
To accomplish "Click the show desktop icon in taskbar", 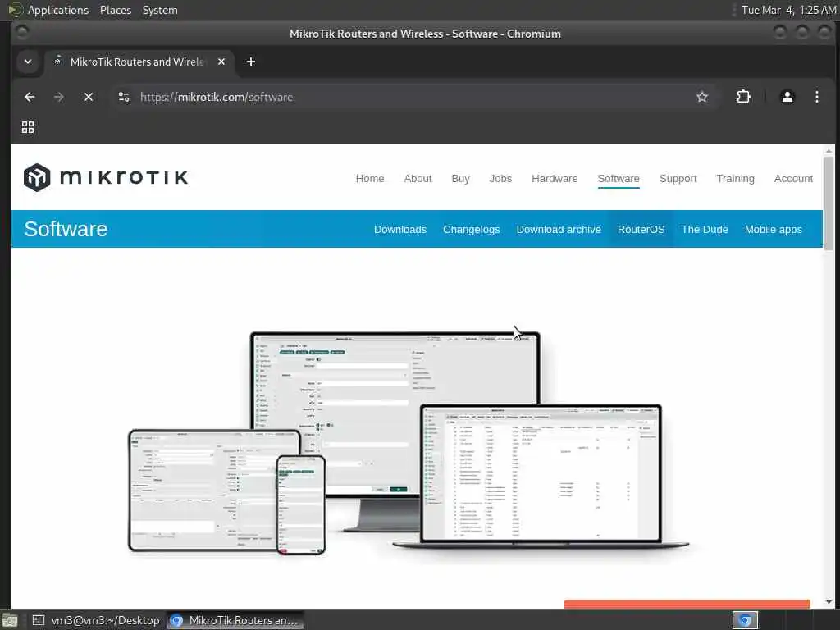I will coord(10,621).
